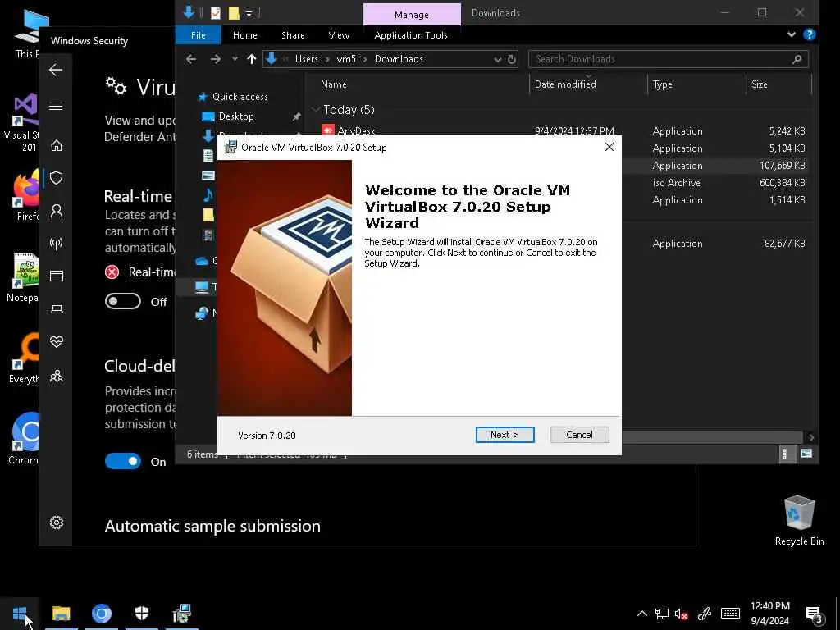Click Properties icon in Explorer title bar
840x630 pixels.
pos(216,13)
